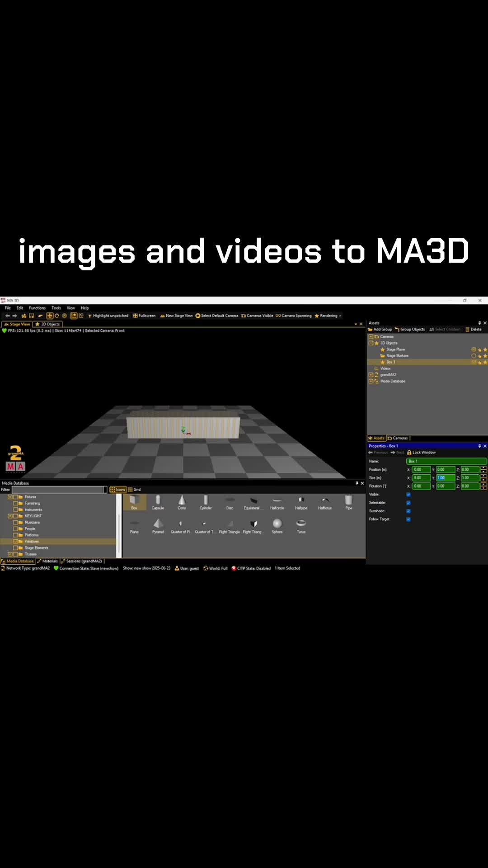Viewport: 488px width, 868px height.
Task: Uncheck the Visible checkbox
Action: (x=408, y=495)
